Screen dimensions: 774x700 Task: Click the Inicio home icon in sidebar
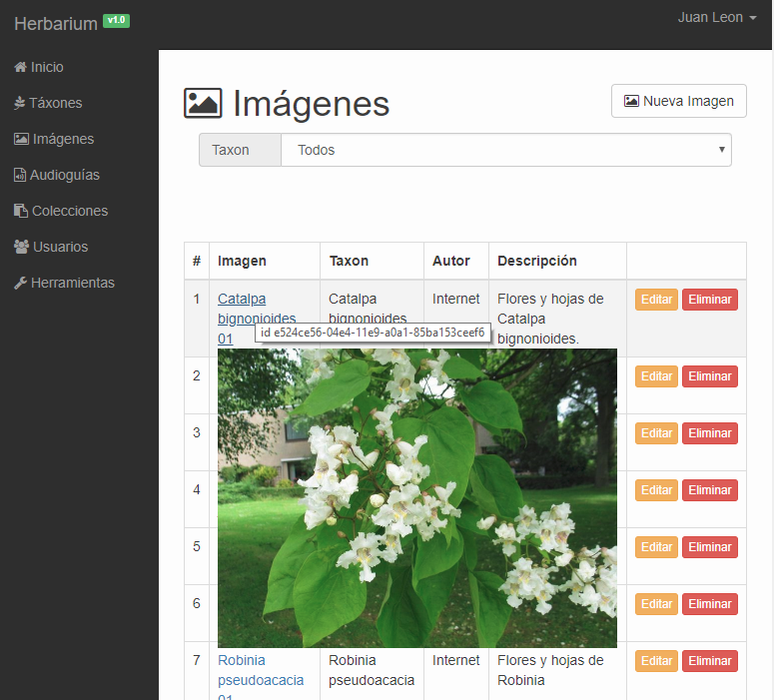click(20, 67)
